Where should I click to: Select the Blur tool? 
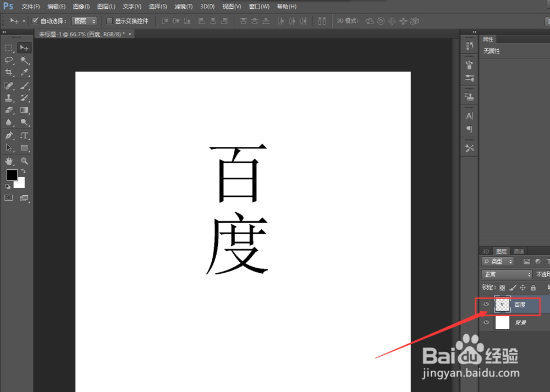pos(9,123)
